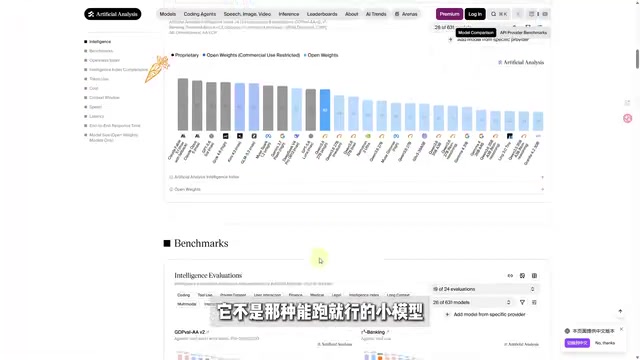Image resolution: width=640 pixels, height=360 pixels.
Task: Click No, thanks in language popup
Action: pos(605,343)
